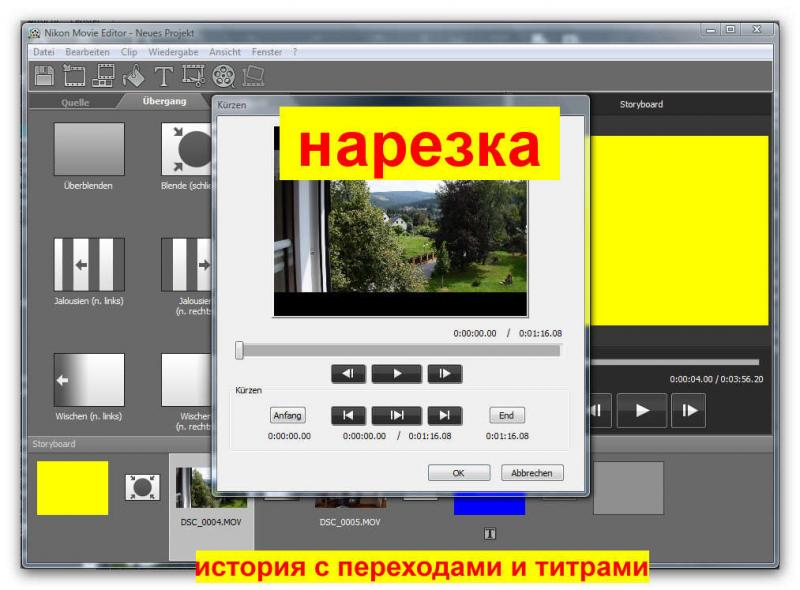
Task: Click the T title marker under blue clip
Action: [490, 534]
